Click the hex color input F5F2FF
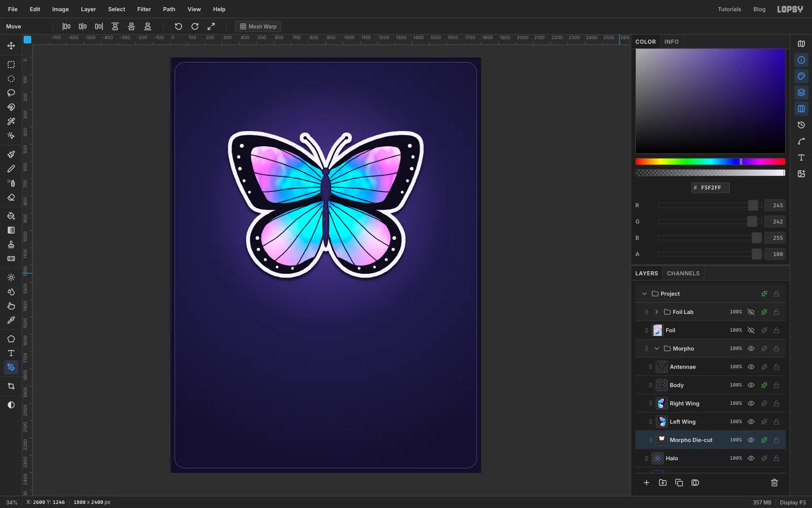The width and height of the screenshot is (812, 508). tap(710, 187)
